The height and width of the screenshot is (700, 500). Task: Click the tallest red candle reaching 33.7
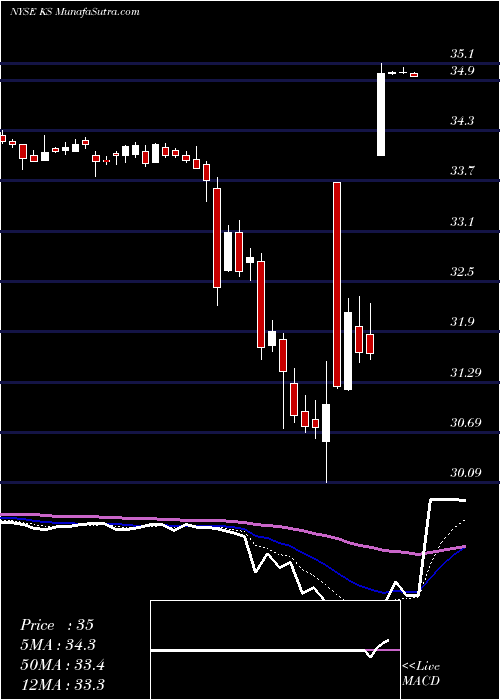pyautogui.click(x=337, y=284)
